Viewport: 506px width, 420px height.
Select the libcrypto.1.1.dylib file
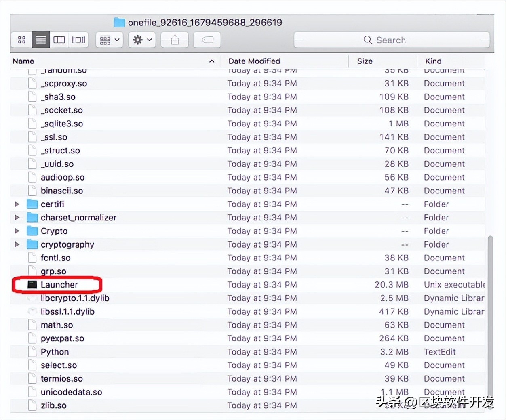click(75, 298)
